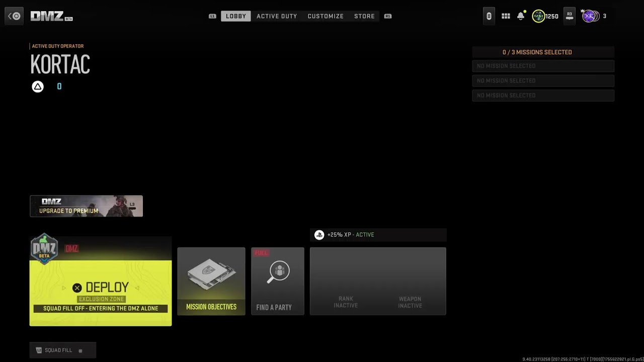This screenshot has height=362, width=644.
Task: Open the Mission Objectives tile
Action: [211, 281]
